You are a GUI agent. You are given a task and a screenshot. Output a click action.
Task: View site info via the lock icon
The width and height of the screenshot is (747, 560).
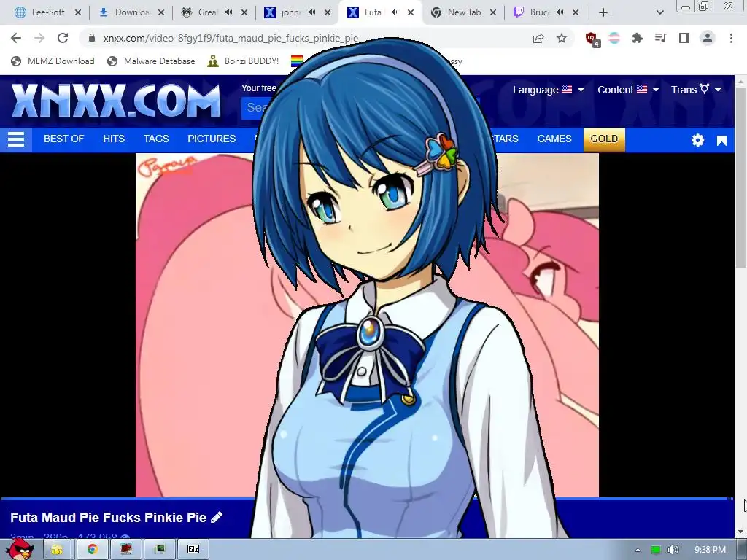[92, 38]
